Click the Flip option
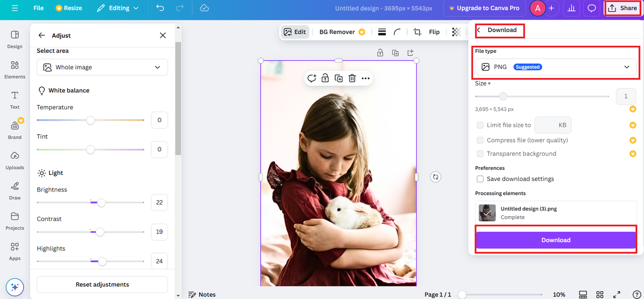This screenshot has width=644, height=299. click(434, 32)
